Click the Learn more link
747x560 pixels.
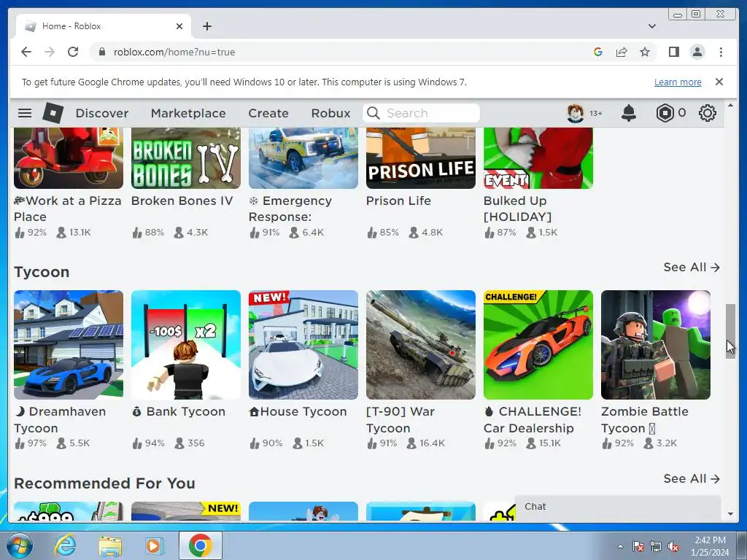(x=678, y=82)
